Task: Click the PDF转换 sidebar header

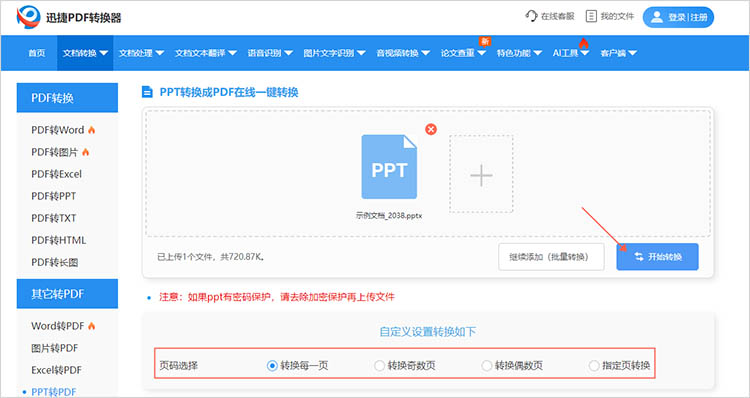Action: click(x=67, y=98)
